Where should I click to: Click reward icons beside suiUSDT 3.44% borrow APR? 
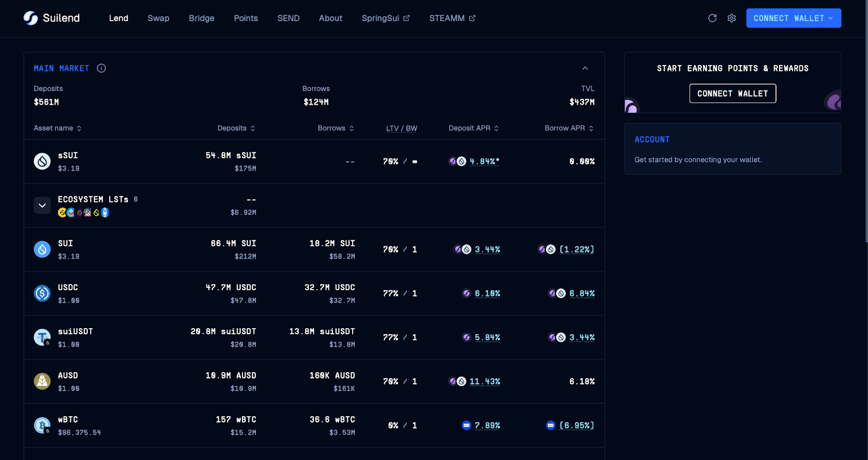(557, 337)
